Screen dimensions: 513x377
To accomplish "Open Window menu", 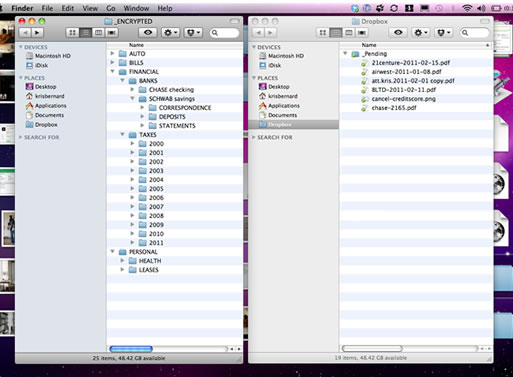I will click(x=136, y=8).
